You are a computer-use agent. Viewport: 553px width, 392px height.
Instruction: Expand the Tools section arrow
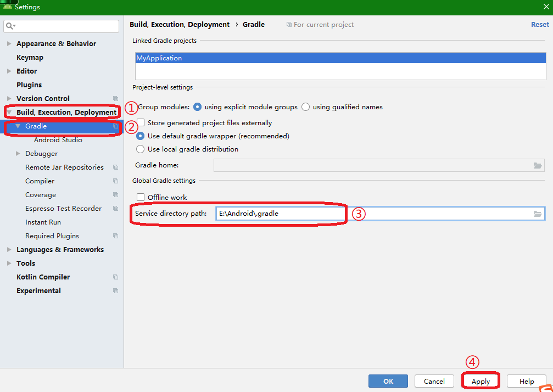(9, 264)
